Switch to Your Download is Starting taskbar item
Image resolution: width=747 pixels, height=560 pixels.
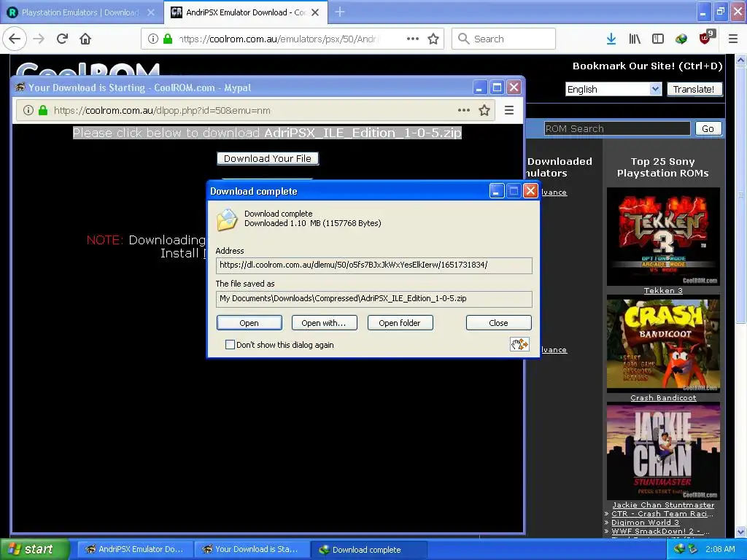pyautogui.click(x=252, y=550)
